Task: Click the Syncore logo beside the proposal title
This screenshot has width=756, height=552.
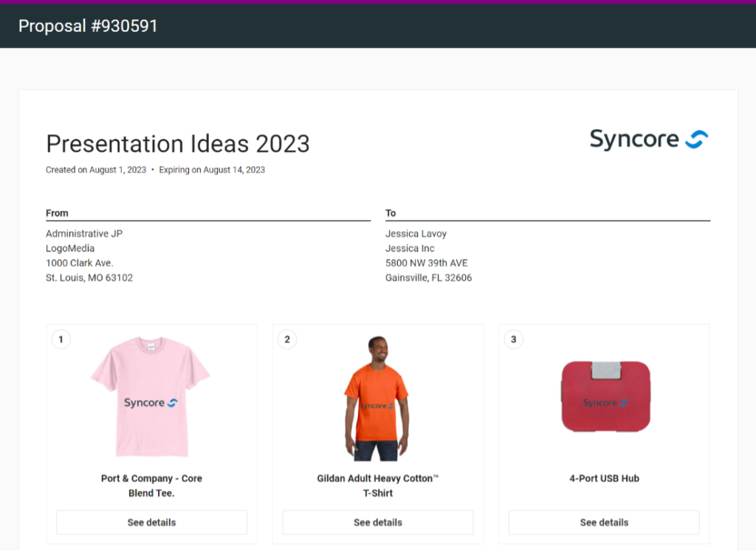Action: (x=649, y=139)
